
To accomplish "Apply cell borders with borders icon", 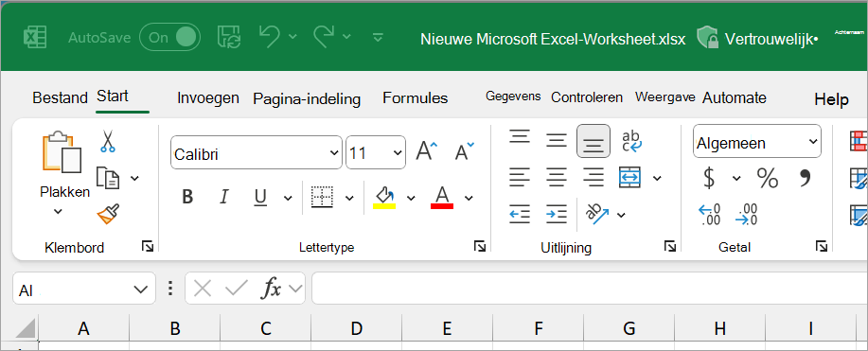I will click(322, 197).
